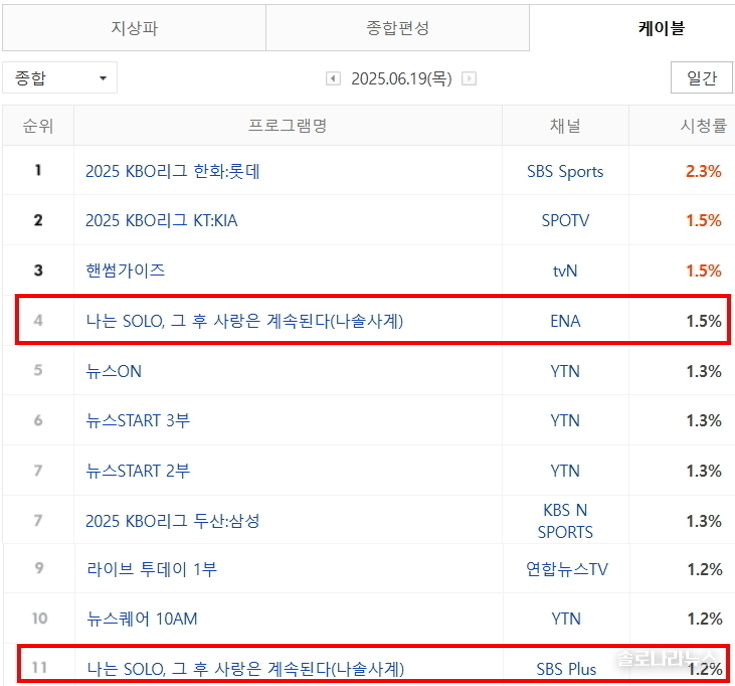Viewport: 735px width, 686px height.
Task: Click the 연합뉴스TV channel link
Action: [567, 569]
